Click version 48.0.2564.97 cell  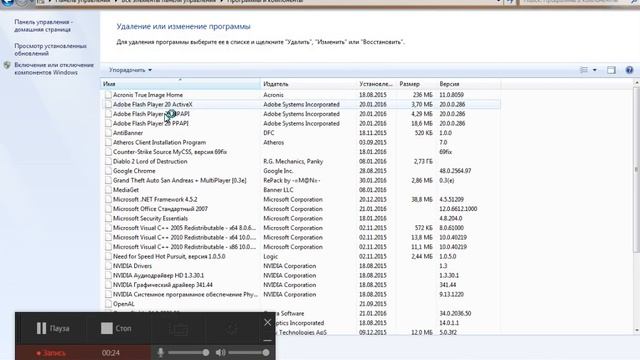[x=455, y=171]
